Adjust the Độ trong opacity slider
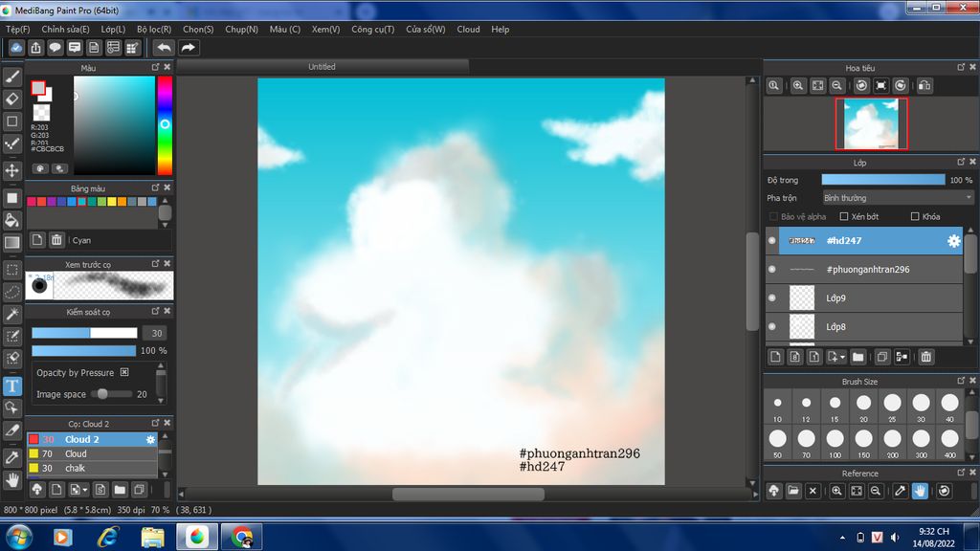Screen dimensions: 980x551 pos(883,180)
